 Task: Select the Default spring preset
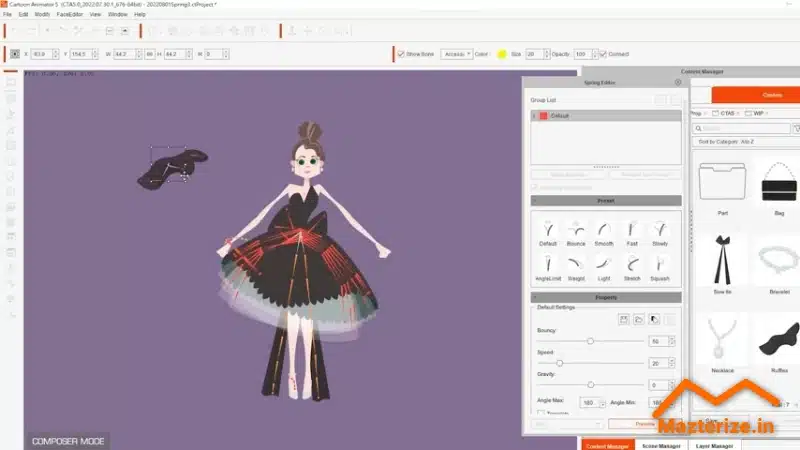tap(548, 234)
